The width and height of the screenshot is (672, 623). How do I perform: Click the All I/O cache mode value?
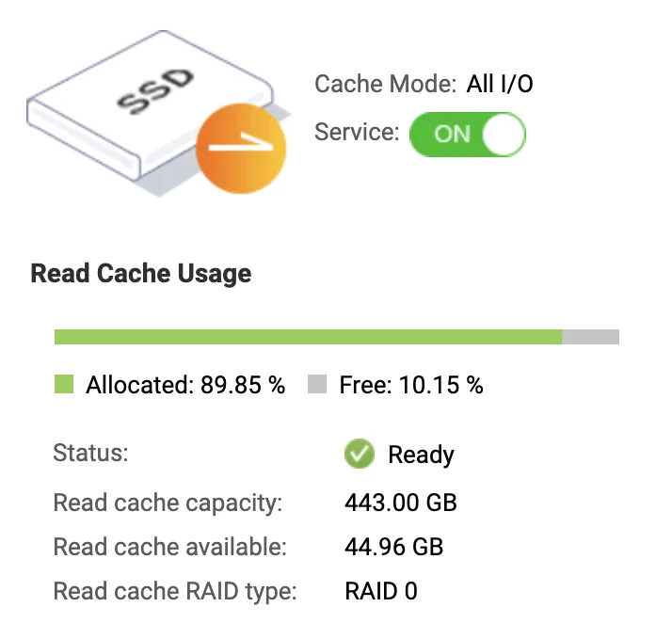(500, 84)
